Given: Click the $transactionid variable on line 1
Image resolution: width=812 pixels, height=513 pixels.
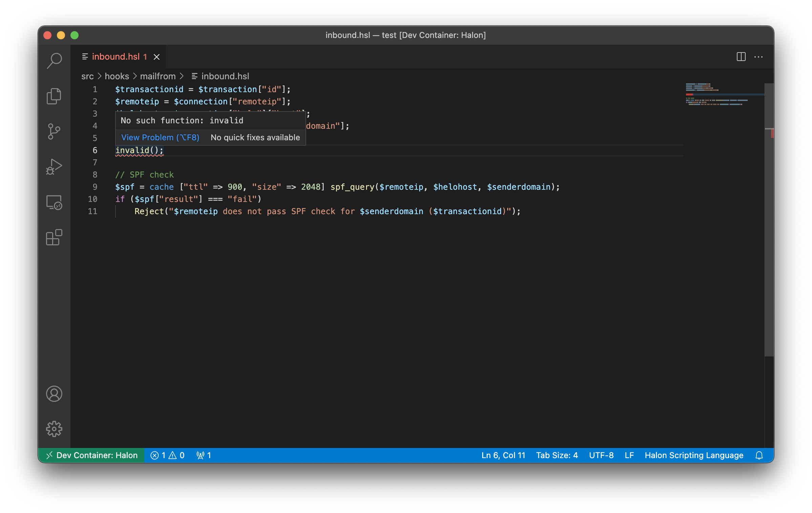Looking at the screenshot, I should click(x=149, y=89).
